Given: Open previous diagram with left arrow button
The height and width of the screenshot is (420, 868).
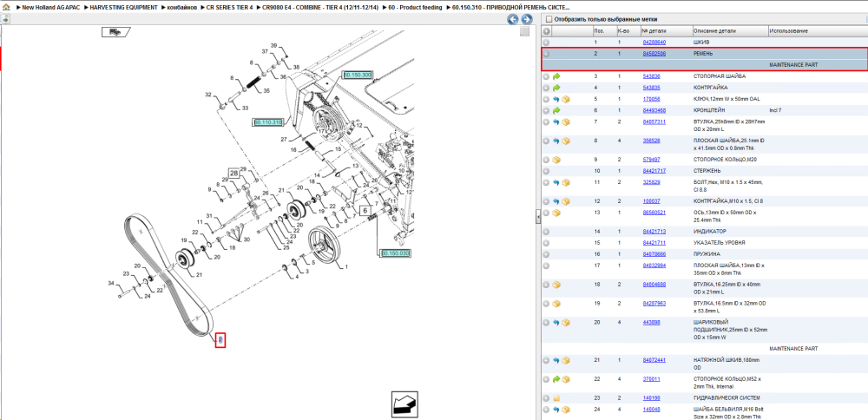Looking at the screenshot, I should point(513,19).
